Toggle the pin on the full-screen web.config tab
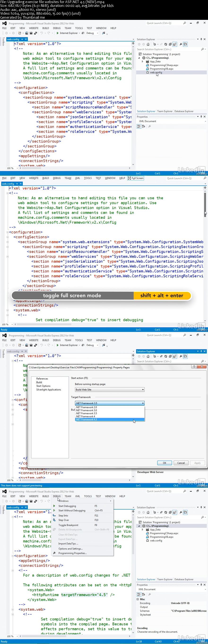The image size is (208, 644). pyautogui.click(x=17, y=184)
